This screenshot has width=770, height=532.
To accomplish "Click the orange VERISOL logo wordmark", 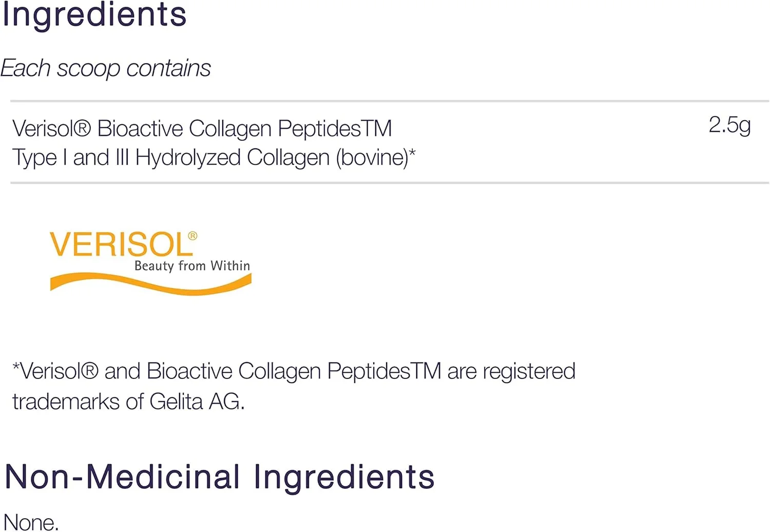I will point(119,244).
